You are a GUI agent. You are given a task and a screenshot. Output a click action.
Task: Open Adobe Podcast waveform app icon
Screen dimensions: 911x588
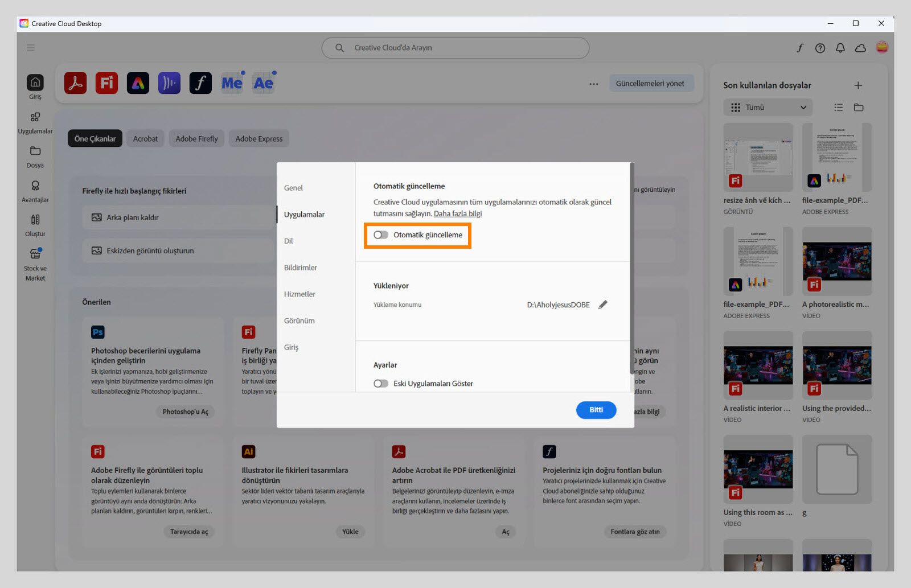tap(169, 83)
